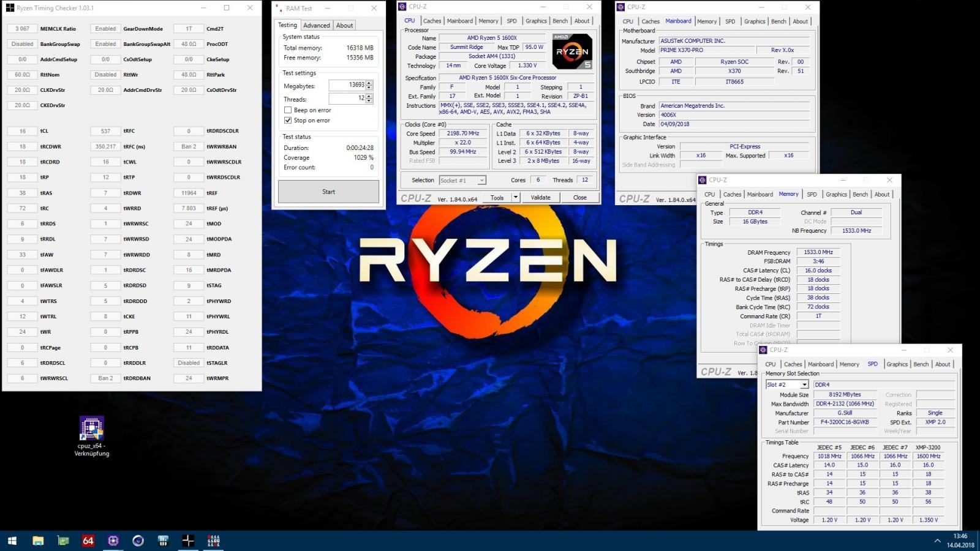Viewport: 980px width, 551px height.
Task: Click the RAM Test title bar icon
Action: tap(279, 9)
